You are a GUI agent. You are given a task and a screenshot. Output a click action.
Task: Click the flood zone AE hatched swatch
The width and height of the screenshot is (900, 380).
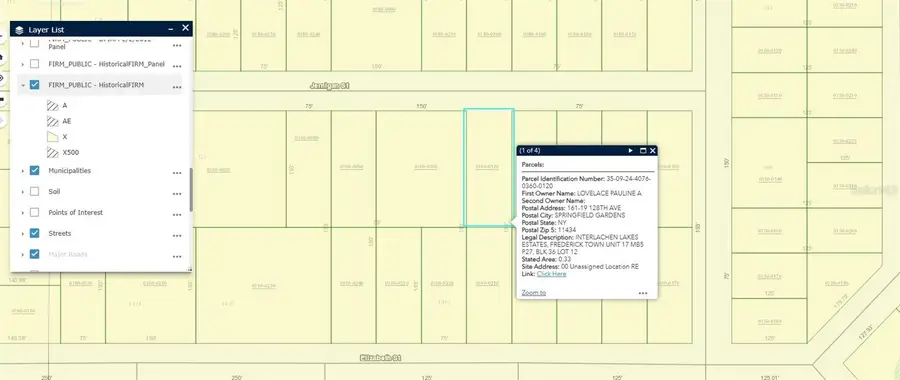pyautogui.click(x=53, y=121)
